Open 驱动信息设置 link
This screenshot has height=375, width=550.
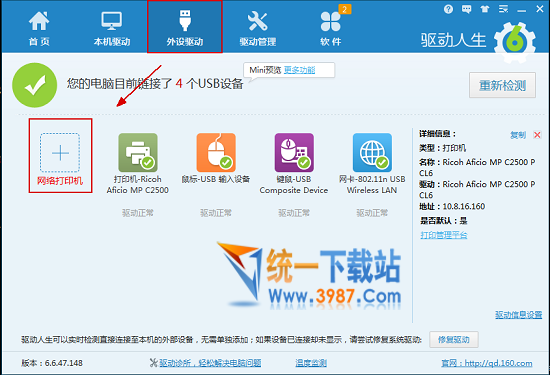518,315
